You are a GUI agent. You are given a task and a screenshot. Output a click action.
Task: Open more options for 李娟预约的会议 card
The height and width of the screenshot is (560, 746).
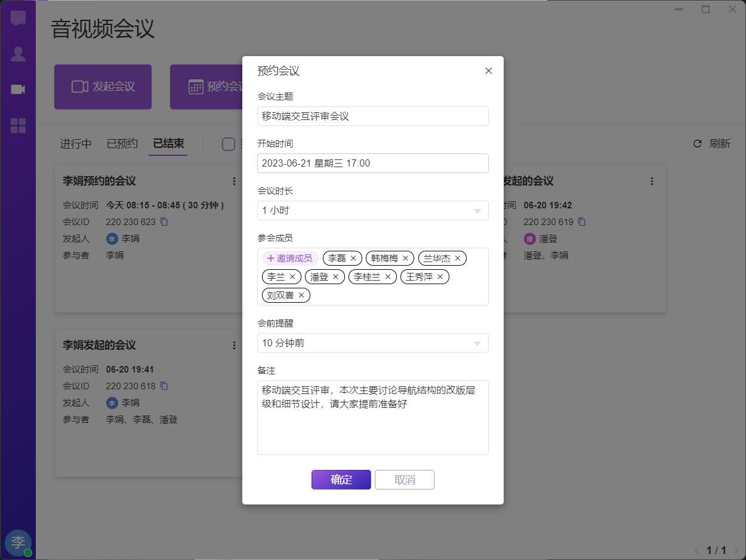pos(235,181)
